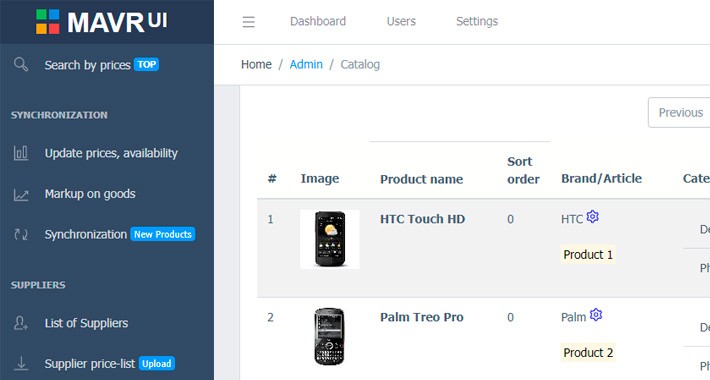
Task: Click the New Products badge
Action: [163, 234]
